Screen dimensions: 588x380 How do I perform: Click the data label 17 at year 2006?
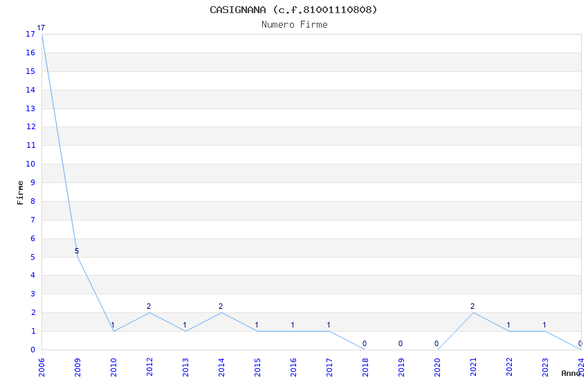point(41,28)
